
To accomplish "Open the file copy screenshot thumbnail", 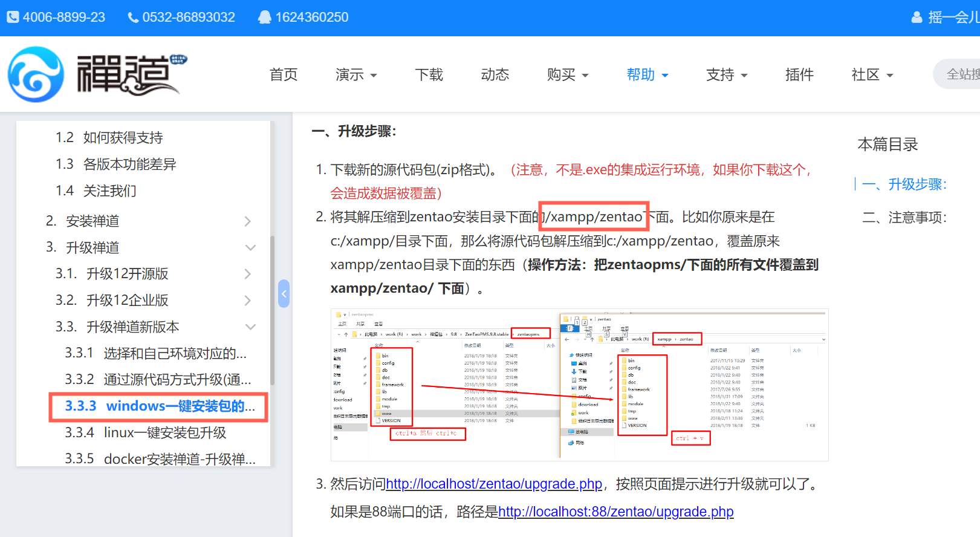I will pyautogui.click(x=579, y=385).
